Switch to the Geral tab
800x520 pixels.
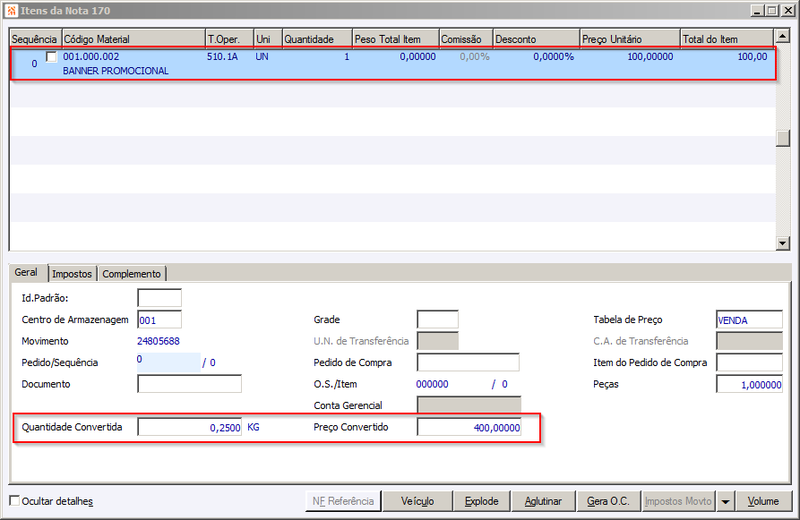(26, 273)
